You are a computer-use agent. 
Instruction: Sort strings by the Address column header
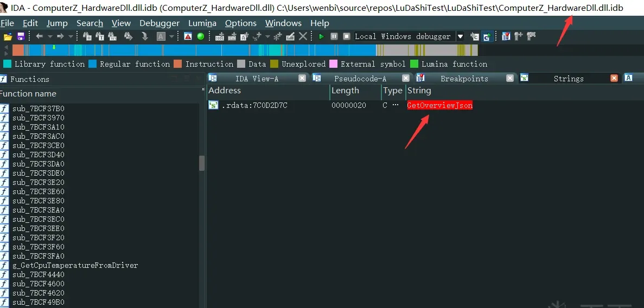[268, 91]
